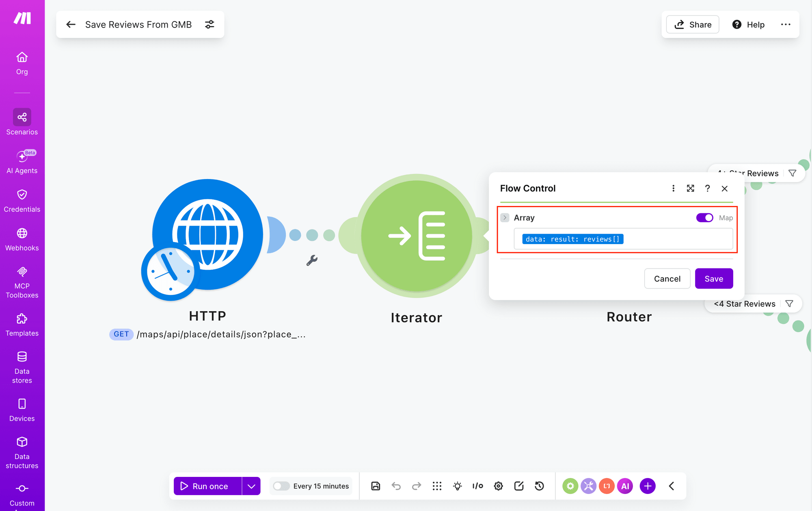Open scenario inputs and outputs icon
812x511 pixels.
(478, 486)
